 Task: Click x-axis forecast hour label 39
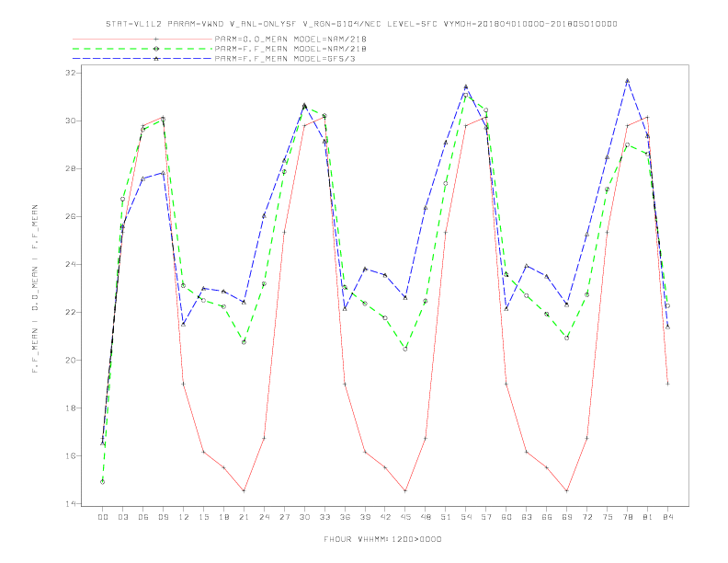click(365, 517)
